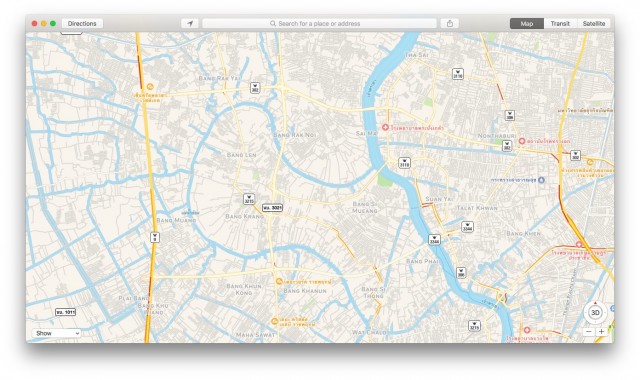This screenshot has width=640, height=380.
Task: Click the purple marker near Suan Yai area
Action: [x=541, y=180]
